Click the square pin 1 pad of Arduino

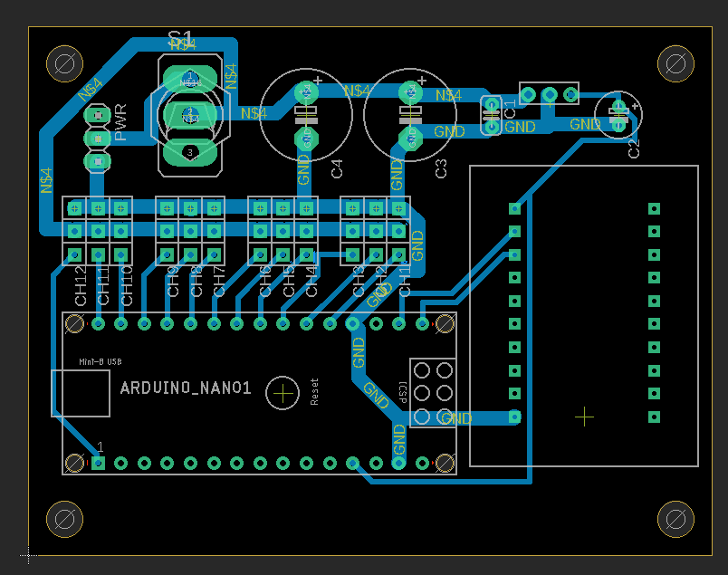tap(98, 463)
